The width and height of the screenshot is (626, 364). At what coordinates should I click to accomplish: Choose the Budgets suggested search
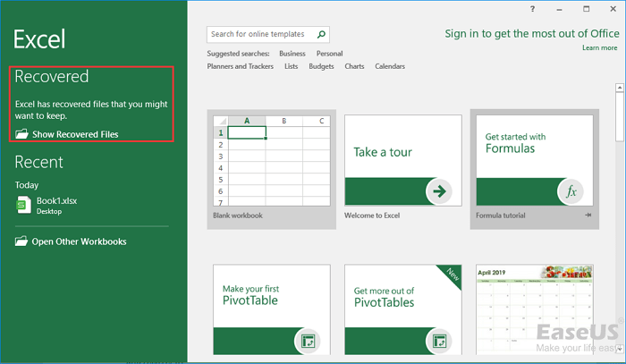[321, 66]
